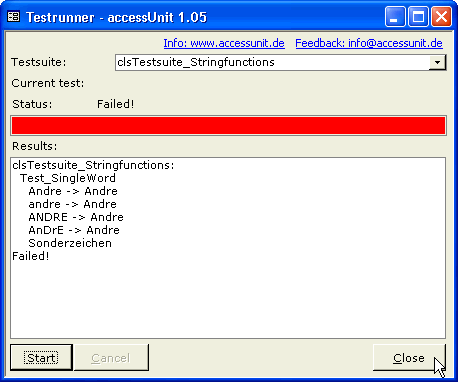
Task: Click the clsTestsuite_Stringfunctions: header in results
Action: tap(93, 165)
